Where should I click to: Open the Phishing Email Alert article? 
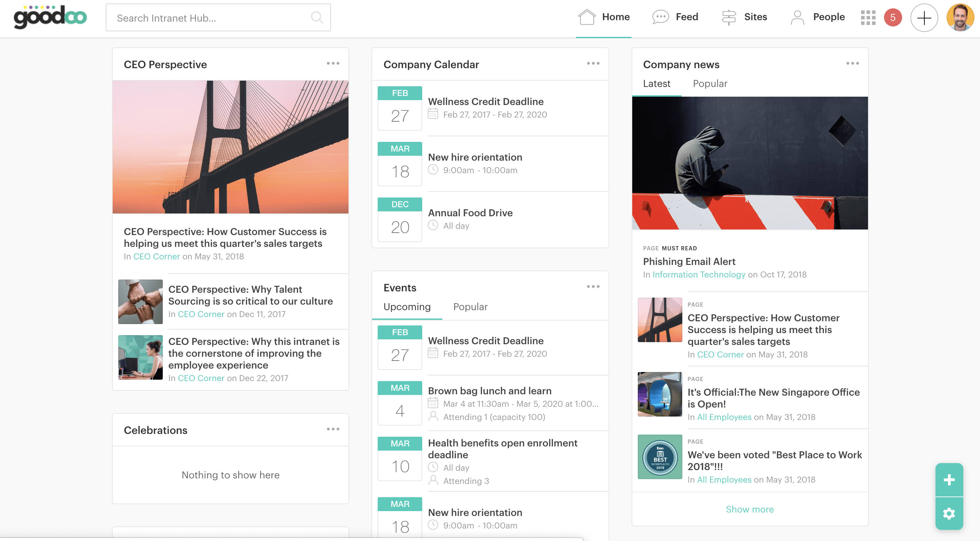689,261
